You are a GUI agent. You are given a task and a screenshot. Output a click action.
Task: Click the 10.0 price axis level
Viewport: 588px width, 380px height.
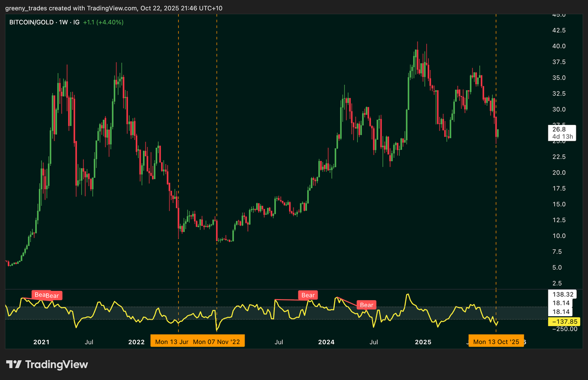tap(559, 236)
